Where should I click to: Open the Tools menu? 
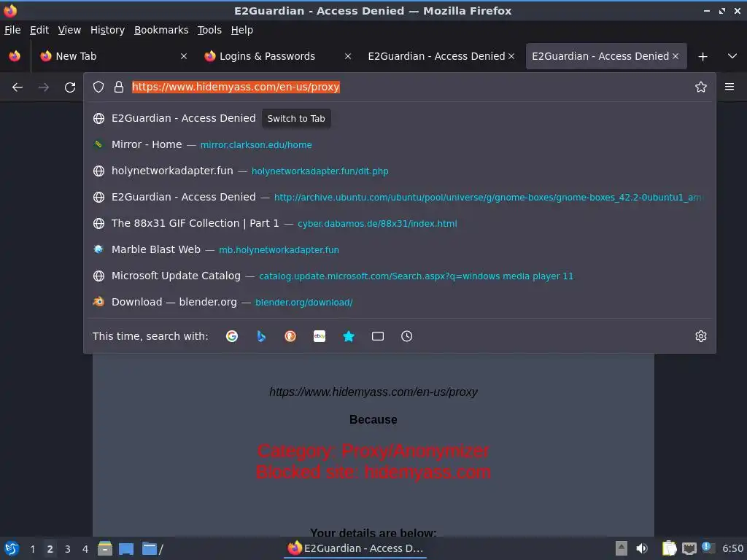209,30
